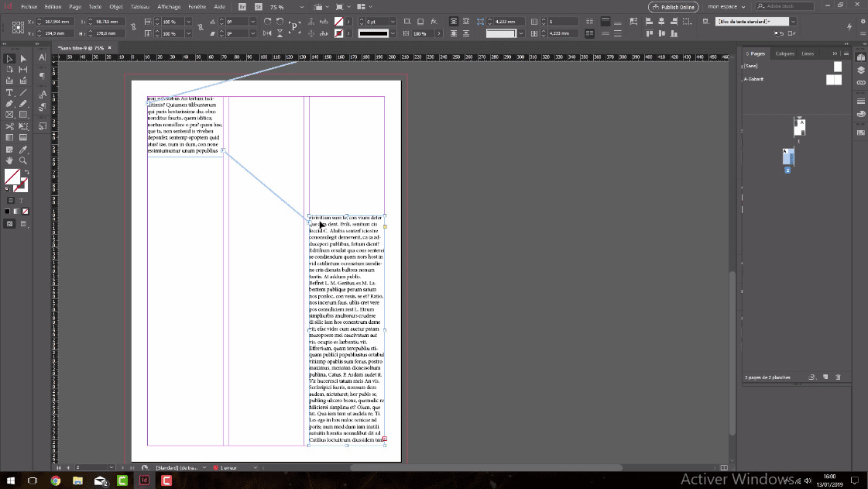Toggle the constrain proportions link for width and height
Screen dimensions: 868x489
point(134,28)
